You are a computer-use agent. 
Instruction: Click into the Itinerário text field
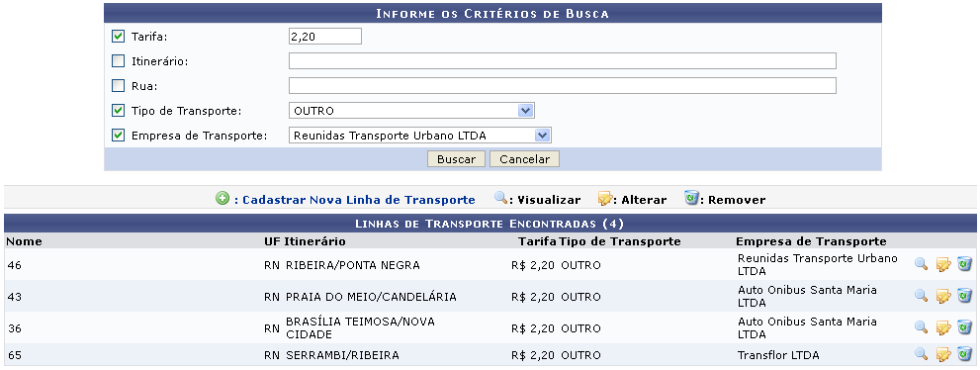coord(563,60)
